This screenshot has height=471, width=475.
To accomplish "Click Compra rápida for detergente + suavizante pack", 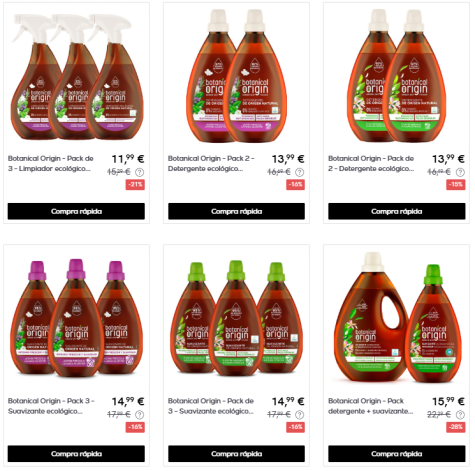I will click(397, 454).
